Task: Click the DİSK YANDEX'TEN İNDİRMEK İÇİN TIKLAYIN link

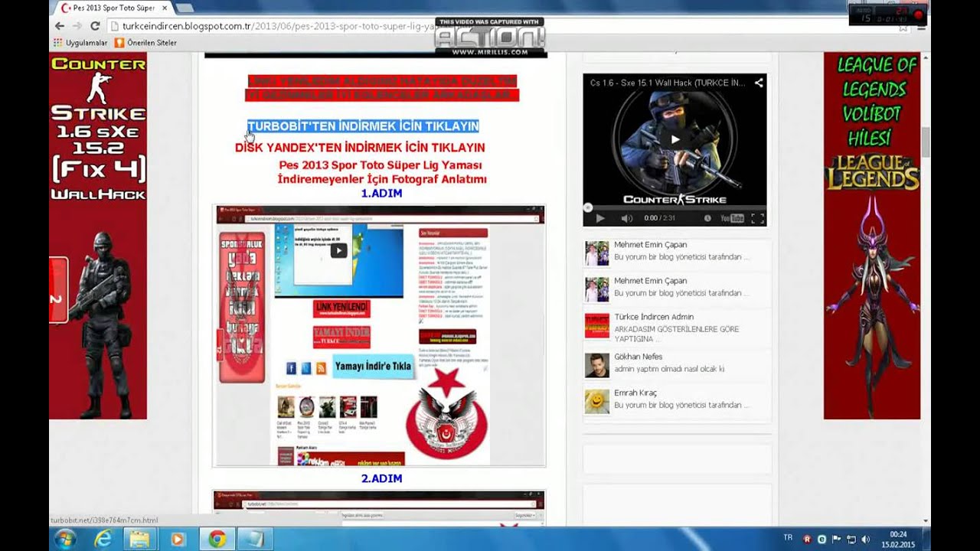Action: [x=360, y=147]
